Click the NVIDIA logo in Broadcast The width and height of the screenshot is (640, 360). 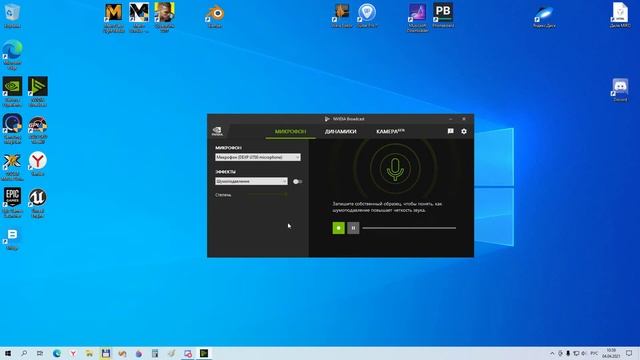click(x=217, y=131)
